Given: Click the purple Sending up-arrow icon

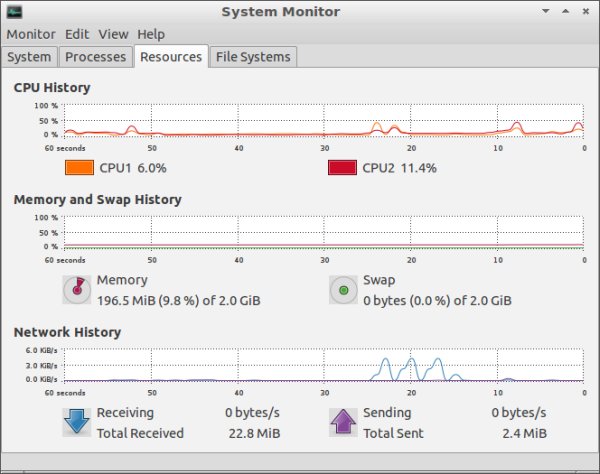Looking at the screenshot, I should tap(343, 422).
